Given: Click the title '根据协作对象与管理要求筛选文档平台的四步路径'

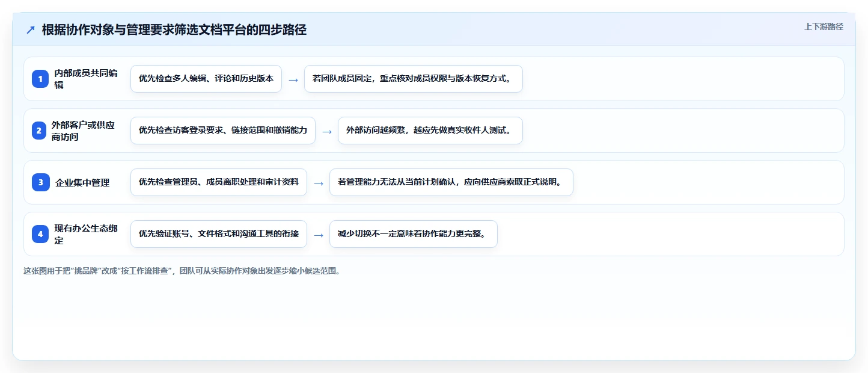Looking at the screenshot, I should tap(174, 30).
